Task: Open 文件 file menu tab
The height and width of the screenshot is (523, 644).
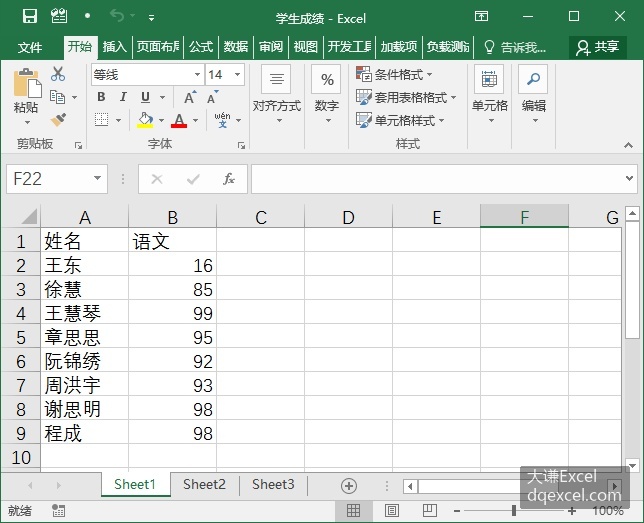Action: [30, 47]
